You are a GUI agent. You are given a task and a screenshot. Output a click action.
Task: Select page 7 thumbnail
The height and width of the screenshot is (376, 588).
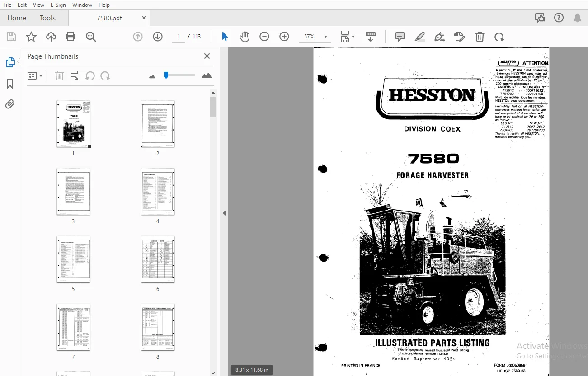[x=73, y=327]
